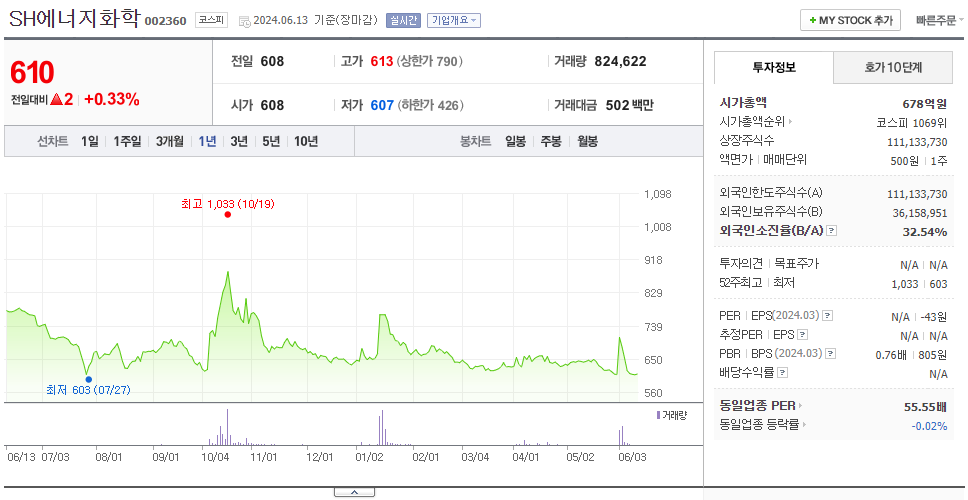The image size is (968, 500).
Task: Click the red 최고 1,033 marker dot
Action: click(228, 214)
